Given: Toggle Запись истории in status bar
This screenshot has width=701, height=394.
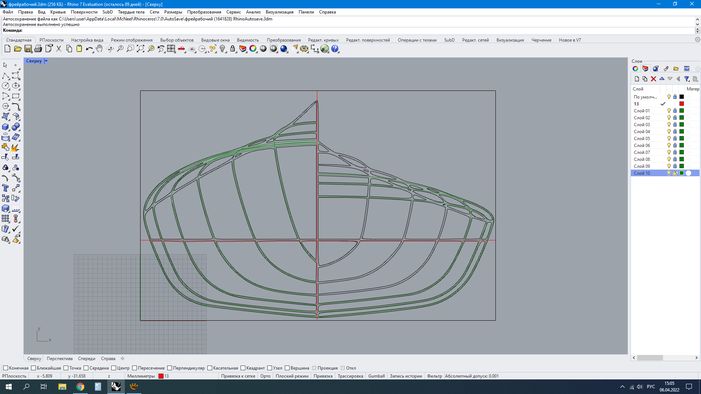Looking at the screenshot, I should pos(406,376).
